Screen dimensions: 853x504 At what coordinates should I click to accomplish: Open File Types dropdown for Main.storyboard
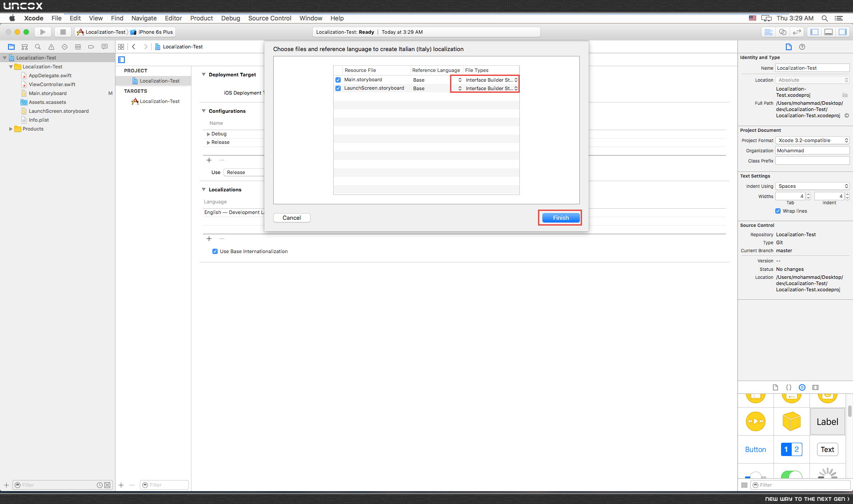click(491, 80)
